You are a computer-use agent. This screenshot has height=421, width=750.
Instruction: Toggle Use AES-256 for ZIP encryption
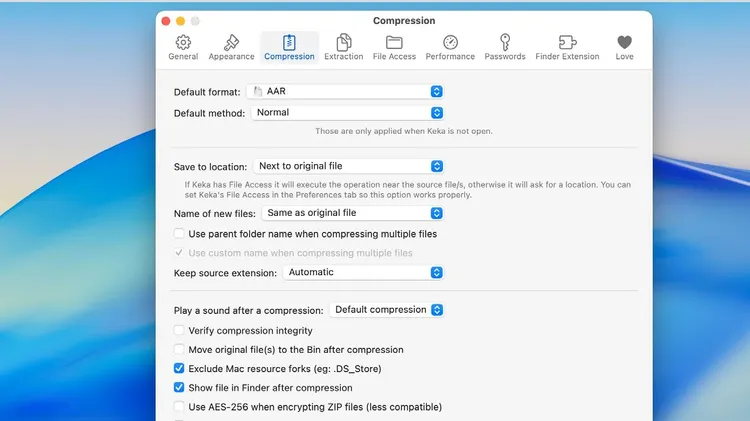tap(180, 407)
